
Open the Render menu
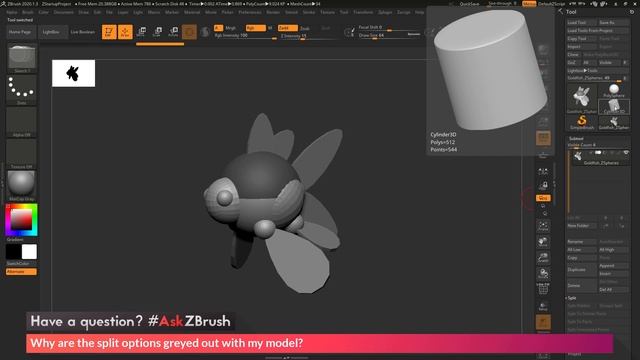[273, 12]
